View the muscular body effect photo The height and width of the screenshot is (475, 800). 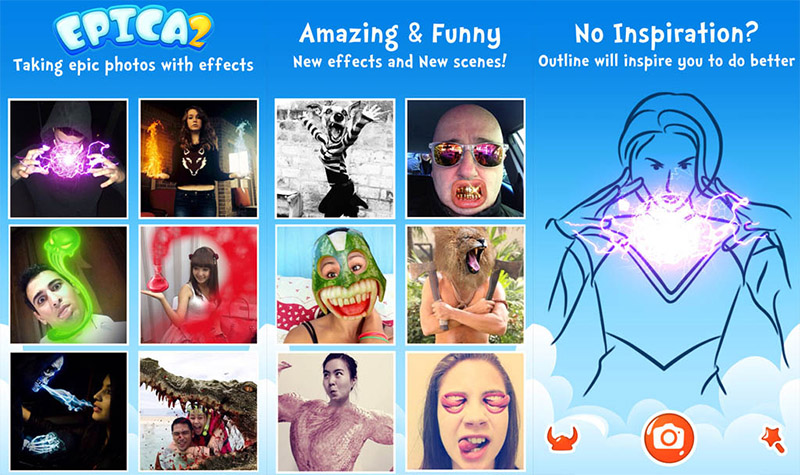point(335,411)
